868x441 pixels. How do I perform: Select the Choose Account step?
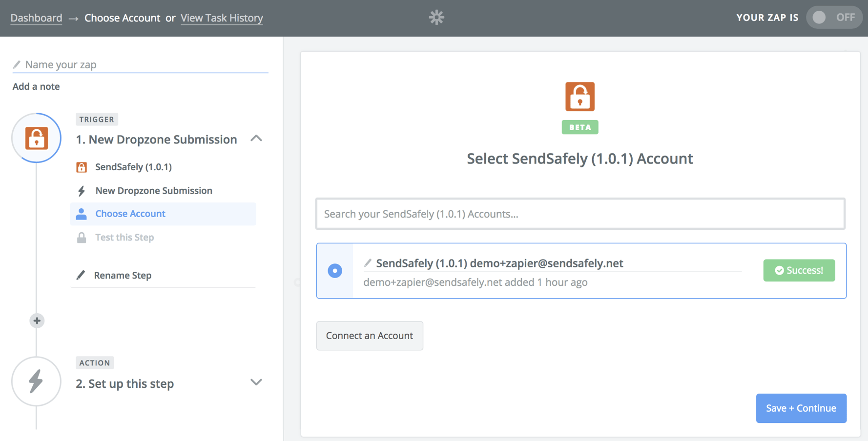tap(130, 213)
